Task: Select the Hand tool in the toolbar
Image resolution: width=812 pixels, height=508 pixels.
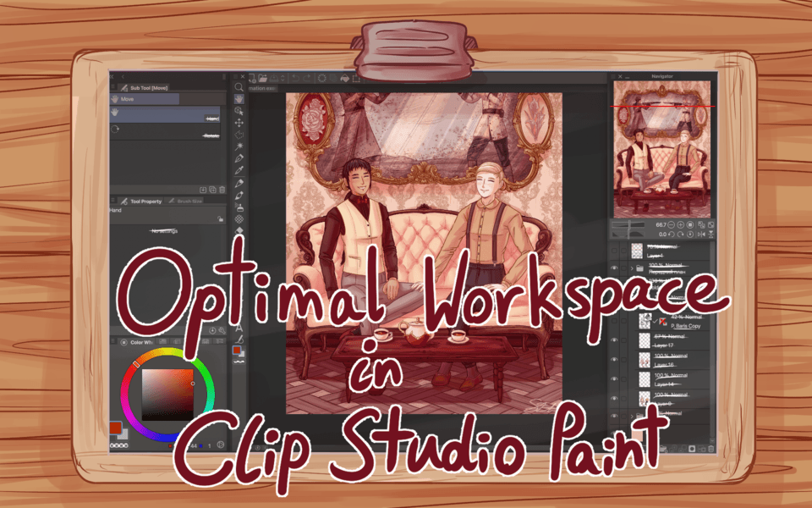Action: (239, 99)
